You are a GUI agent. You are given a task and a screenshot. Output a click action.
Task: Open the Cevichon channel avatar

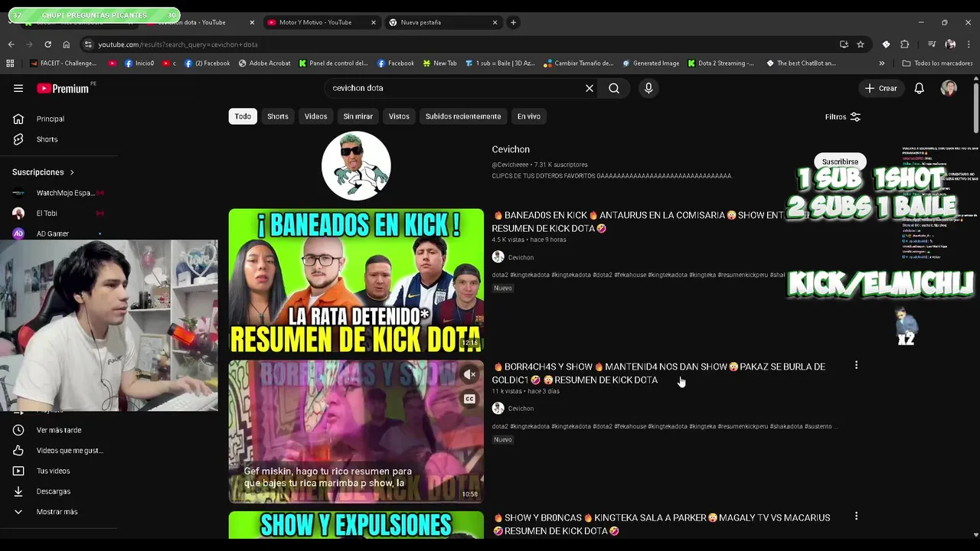point(356,165)
